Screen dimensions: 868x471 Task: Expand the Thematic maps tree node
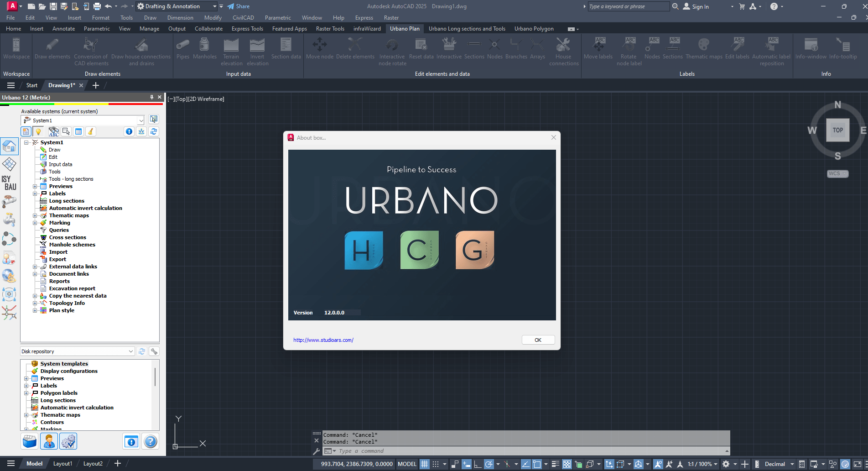(x=35, y=215)
